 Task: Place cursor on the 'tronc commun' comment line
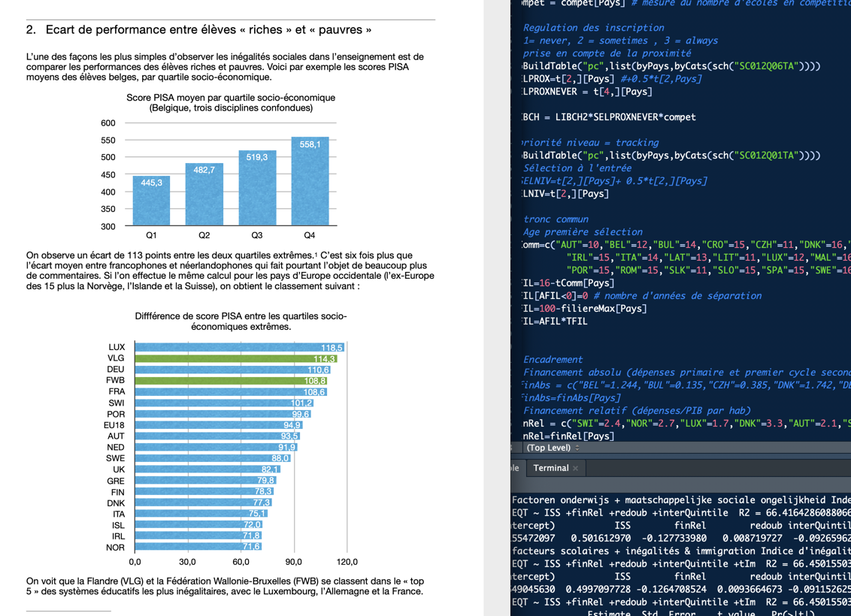pyautogui.click(x=556, y=219)
